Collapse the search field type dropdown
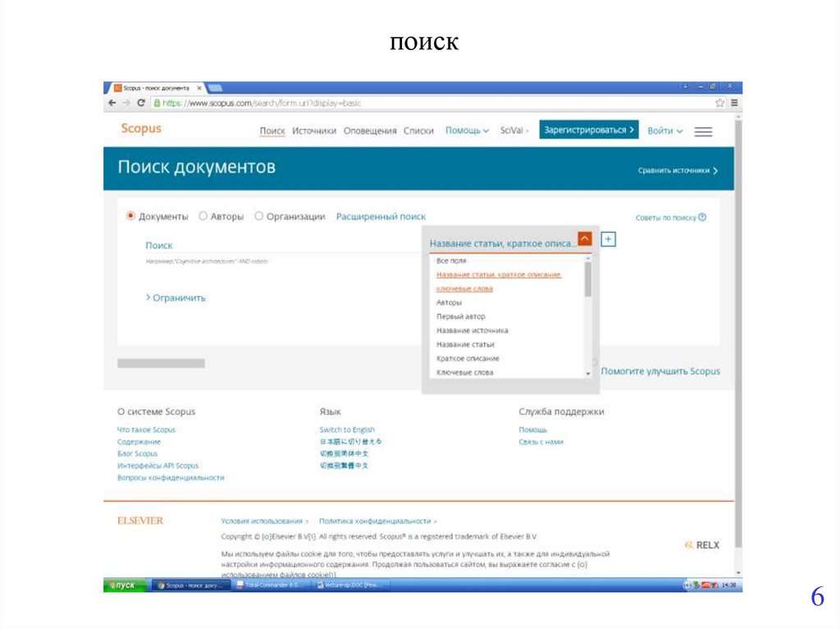The height and width of the screenshot is (629, 840). point(584,239)
